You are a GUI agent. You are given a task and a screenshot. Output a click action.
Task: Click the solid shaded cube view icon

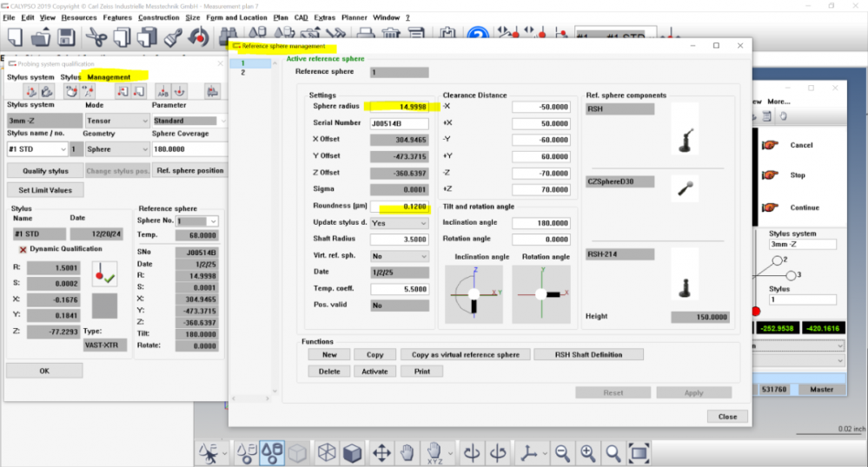point(352,453)
